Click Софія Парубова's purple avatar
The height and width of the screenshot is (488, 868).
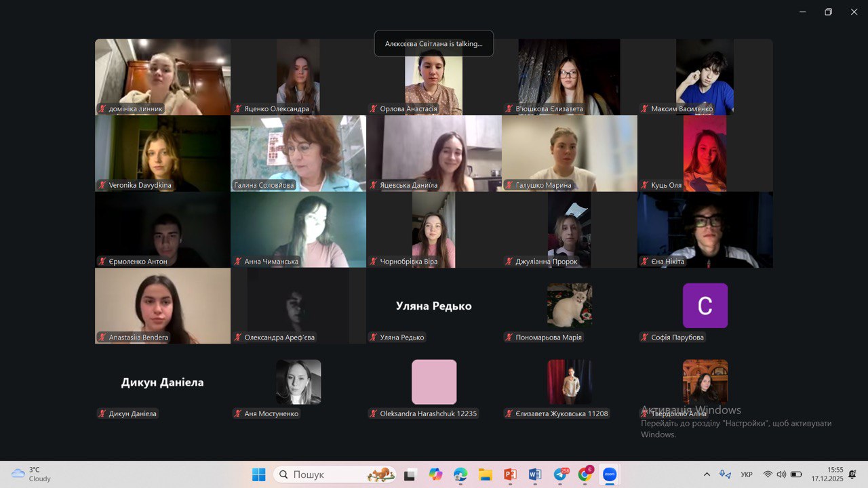pos(705,306)
